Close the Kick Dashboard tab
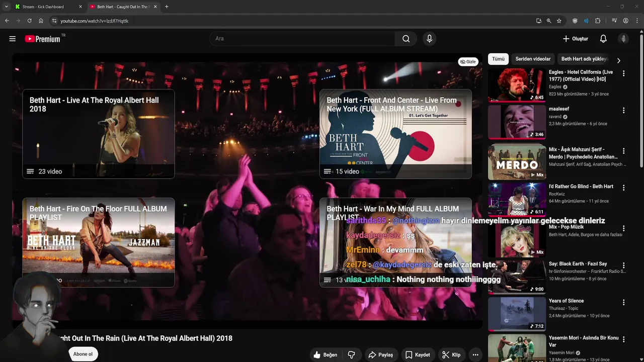Image resolution: width=644 pixels, height=362 pixels. [x=80, y=7]
